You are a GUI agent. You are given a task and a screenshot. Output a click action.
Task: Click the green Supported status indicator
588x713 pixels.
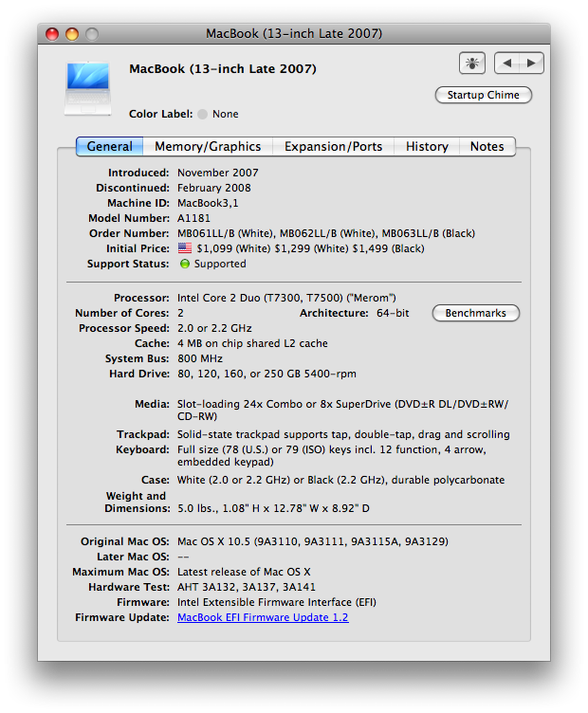pyautogui.click(x=185, y=264)
